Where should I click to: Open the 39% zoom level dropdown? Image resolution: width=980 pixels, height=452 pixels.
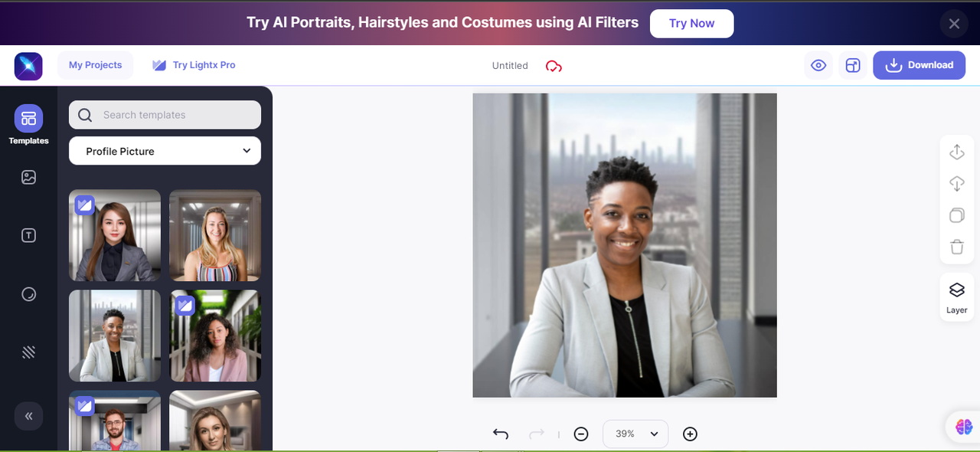pos(635,434)
